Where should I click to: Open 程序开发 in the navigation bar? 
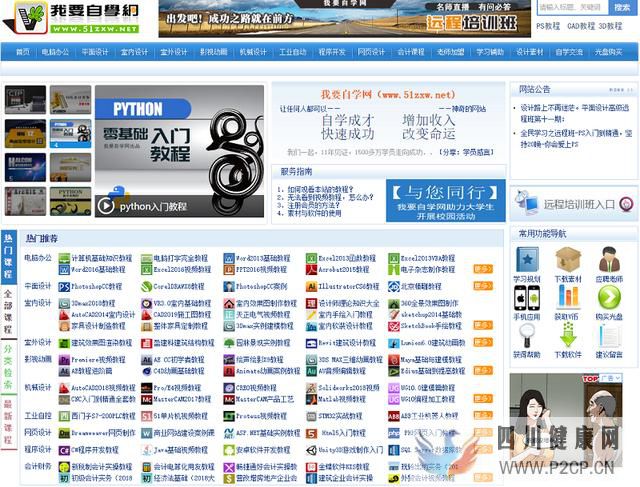tap(332, 52)
